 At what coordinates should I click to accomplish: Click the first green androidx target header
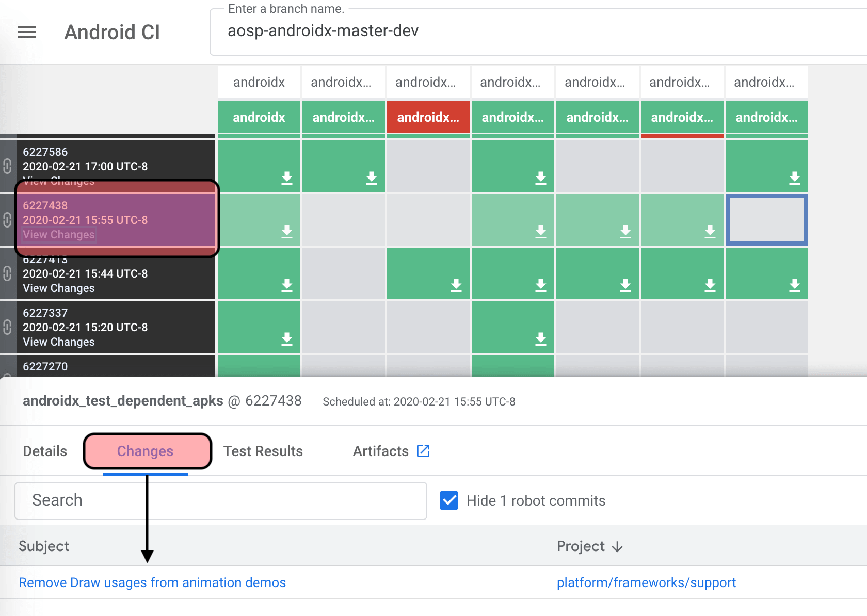click(259, 118)
